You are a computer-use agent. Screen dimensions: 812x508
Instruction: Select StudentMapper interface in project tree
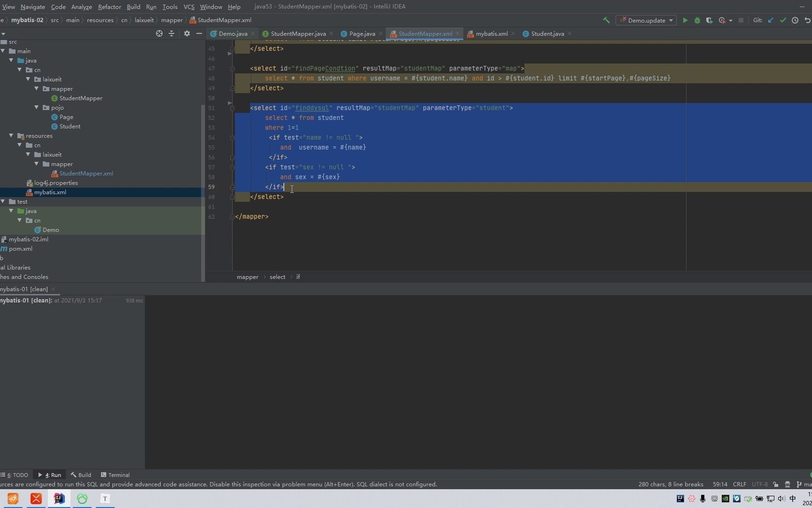[81, 98]
